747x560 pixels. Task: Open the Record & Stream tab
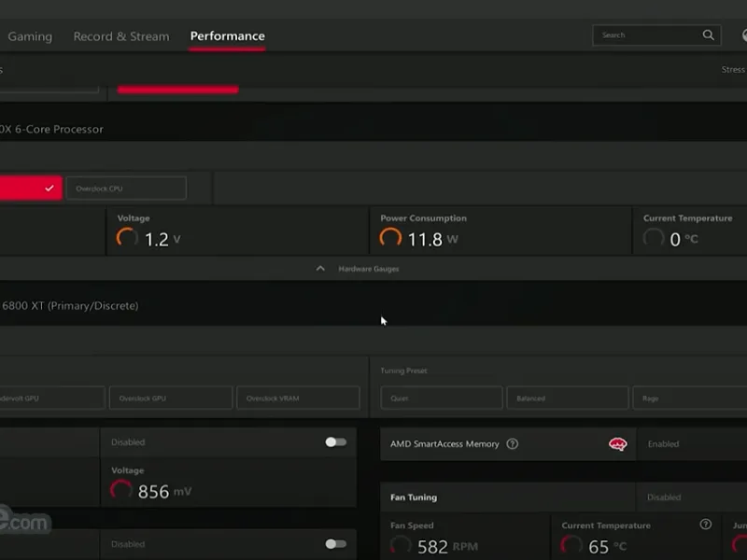click(121, 36)
